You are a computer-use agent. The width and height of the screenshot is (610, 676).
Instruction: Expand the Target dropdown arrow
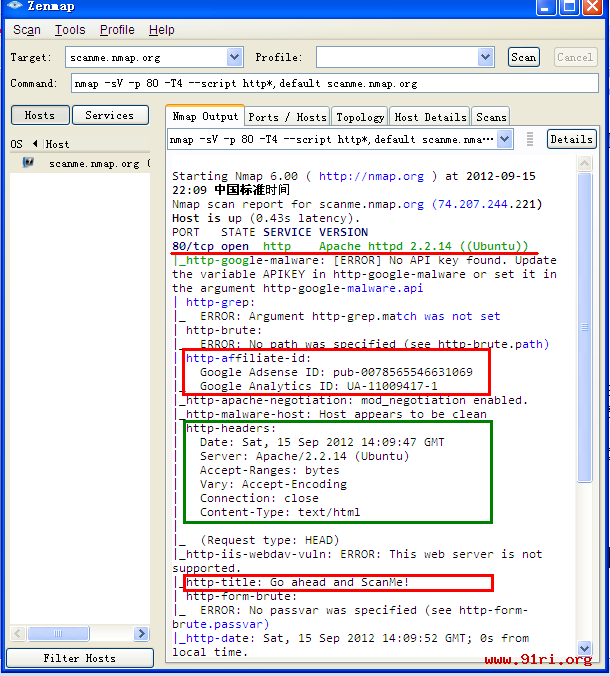coord(235,57)
